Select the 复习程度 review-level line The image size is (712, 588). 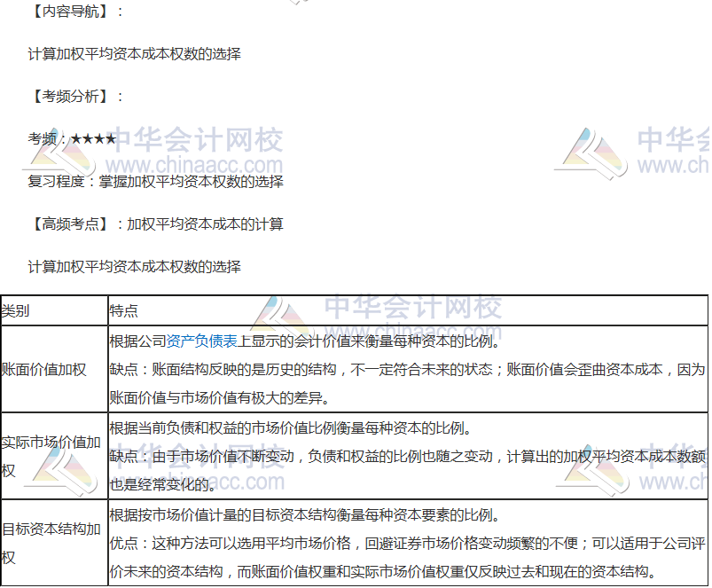(x=156, y=182)
